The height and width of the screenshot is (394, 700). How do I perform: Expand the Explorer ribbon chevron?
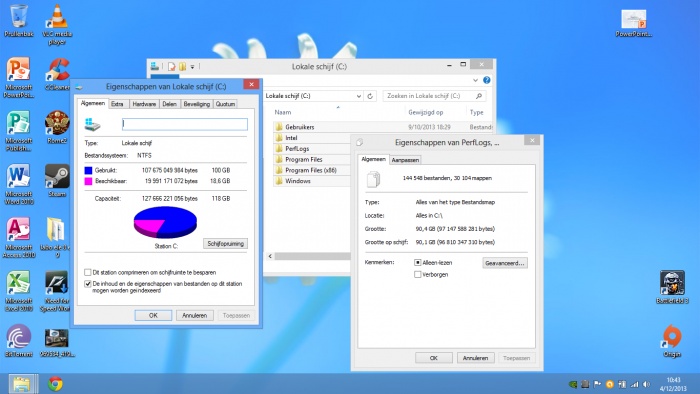click(x=475, y=80)
